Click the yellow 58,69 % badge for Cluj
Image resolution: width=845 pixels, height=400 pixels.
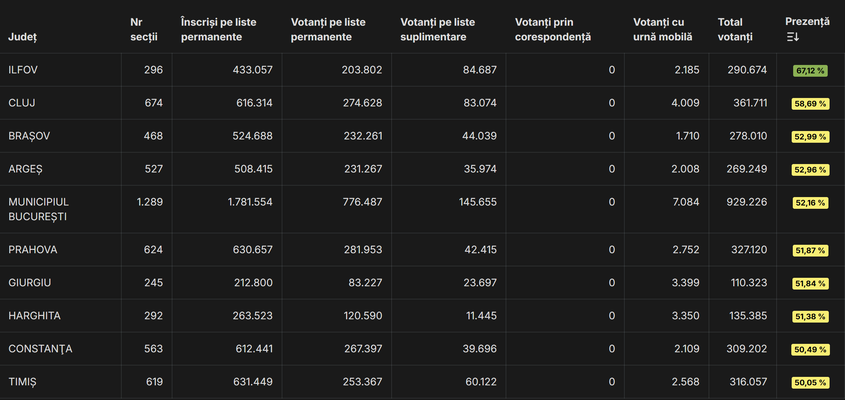tap(810, 103)
